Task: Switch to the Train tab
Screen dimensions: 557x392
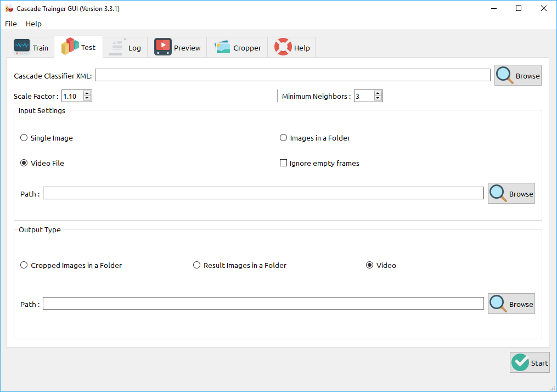Action: coord(31,47)
